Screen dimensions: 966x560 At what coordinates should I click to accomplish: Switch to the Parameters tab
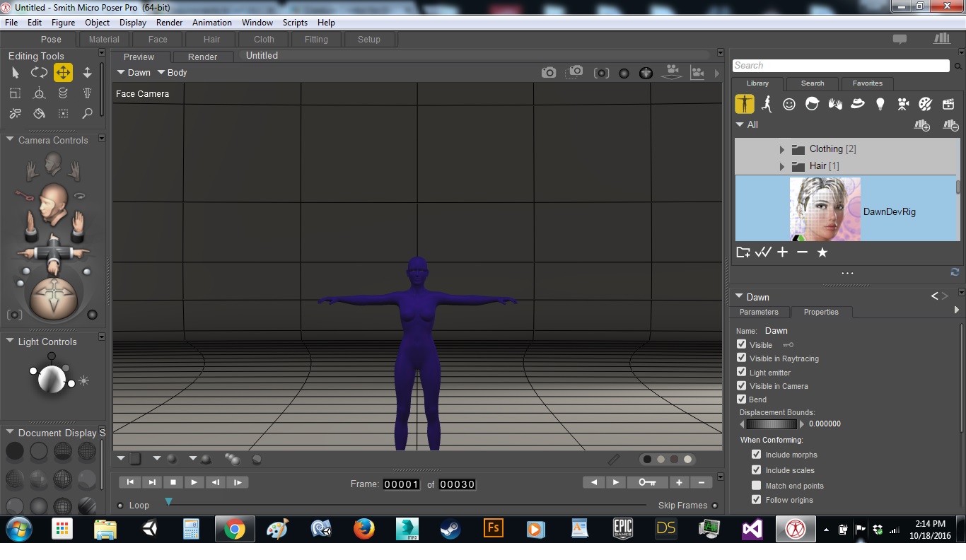coord(758,312)
